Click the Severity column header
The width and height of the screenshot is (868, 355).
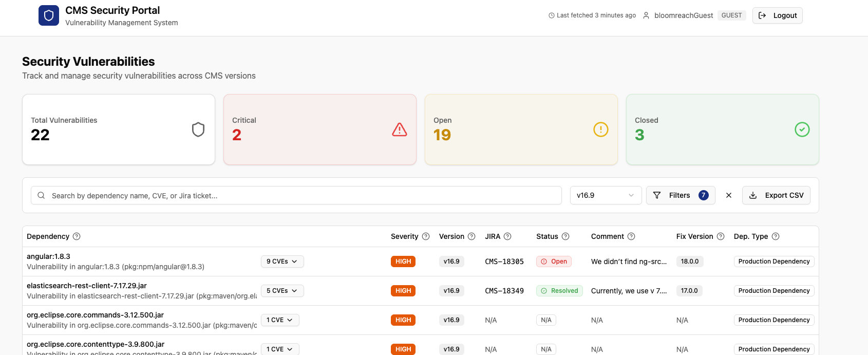coord(405,236)
